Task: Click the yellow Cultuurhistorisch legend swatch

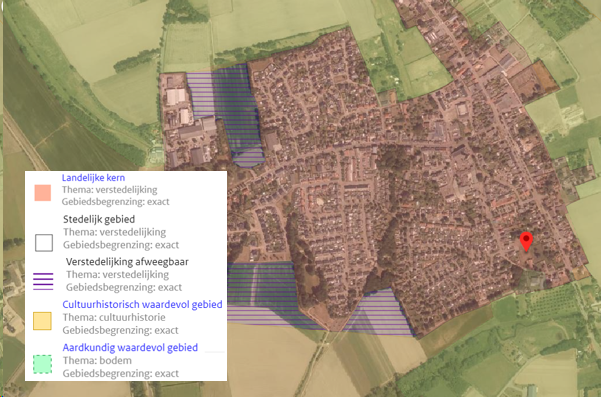Action: coord(42,321)
